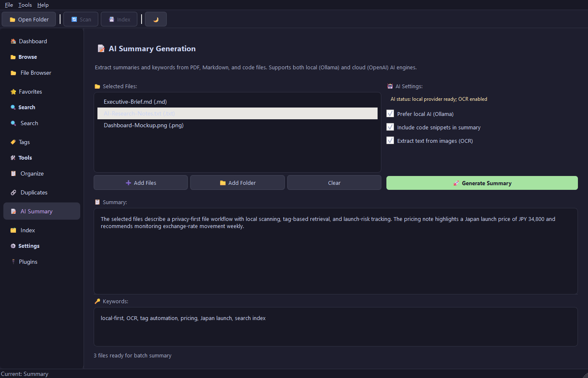Click the Duplicates link icon
Viewport: 588px width, 378px height.
click(13, 192)
